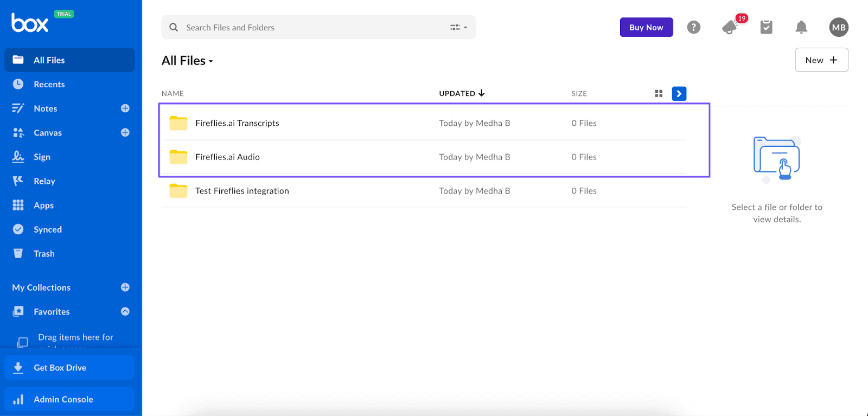The height and width of the screenshot is (416, 868).
Task: Sort by Size column header
Action: tap(579, 93)
